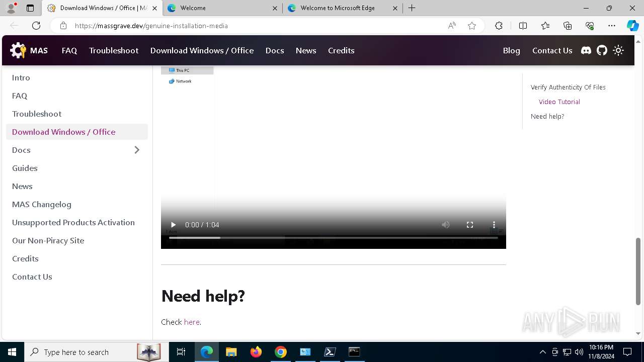The image size is (644, 362).
Task: Enter video fullscreen mode
Action: pyautogui.click(x=470, y=225)
